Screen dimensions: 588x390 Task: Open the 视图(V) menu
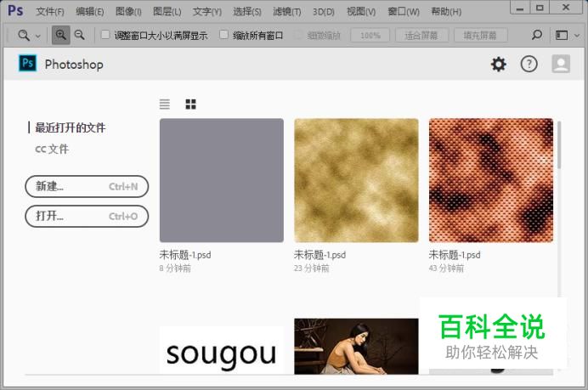coord(361,12)
